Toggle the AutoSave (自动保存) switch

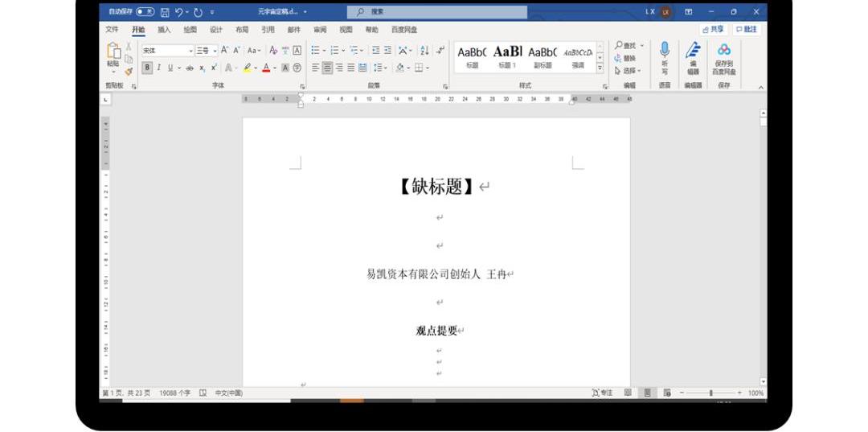pyautogui.click(x=145, y=12)
